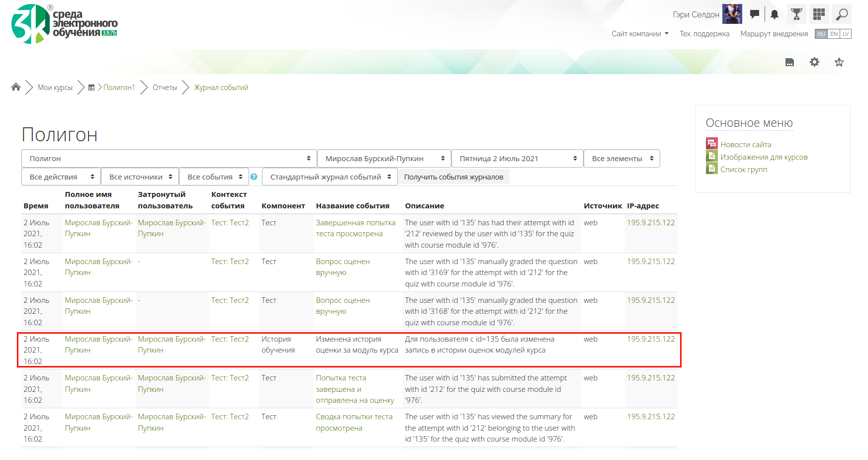This screenshot has height=460, width=868.
Task: Click Гэри Селдон user avatar
Action: pos(732,14)
